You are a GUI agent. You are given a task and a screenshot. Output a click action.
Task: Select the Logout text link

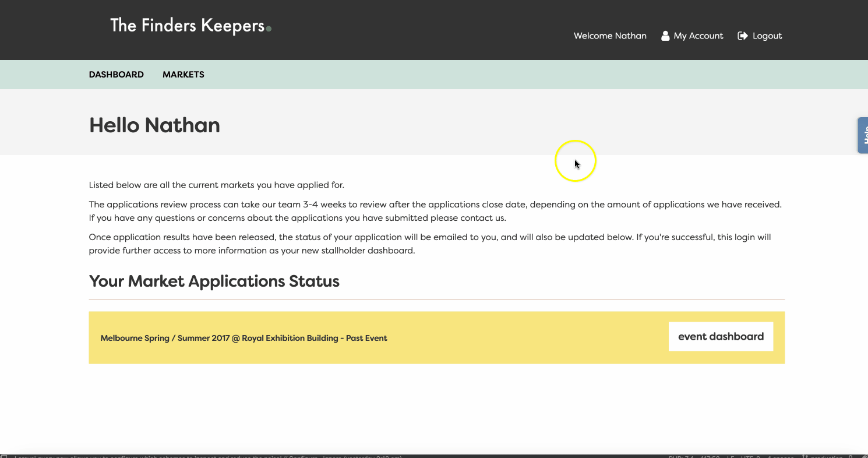click(767, 36)
